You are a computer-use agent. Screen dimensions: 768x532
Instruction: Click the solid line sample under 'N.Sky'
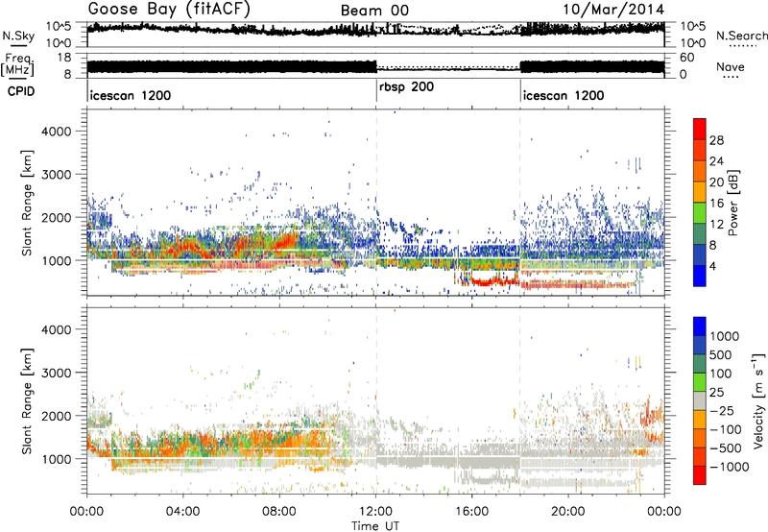[18, 46]
